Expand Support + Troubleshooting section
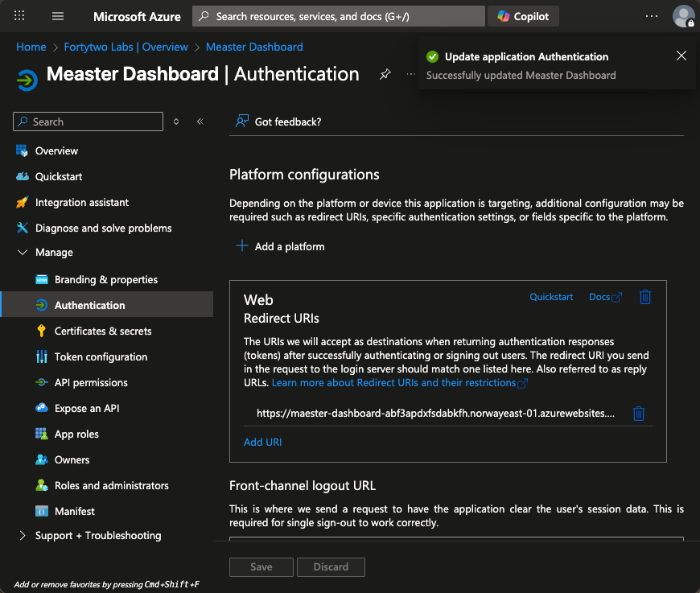 tap(22, 536)
